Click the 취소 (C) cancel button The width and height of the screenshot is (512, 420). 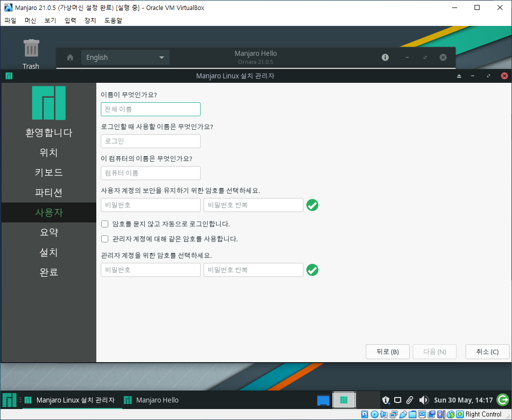pos(487,352)
